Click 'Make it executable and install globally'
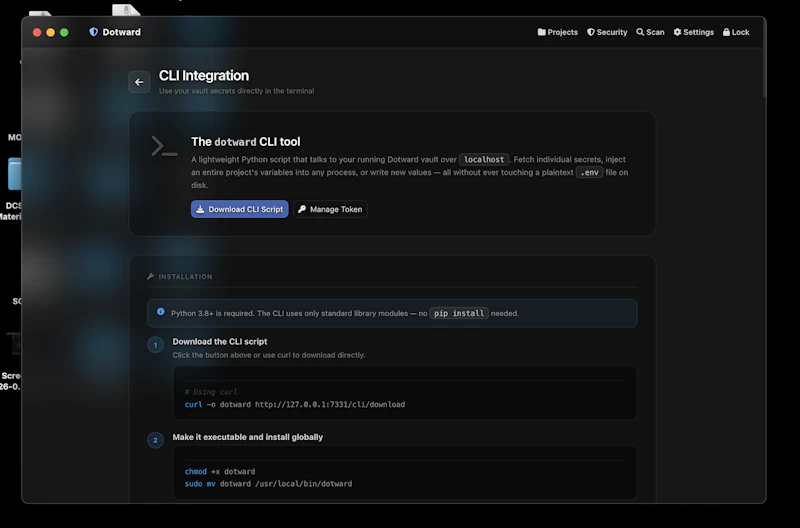800x528 pixels. coord(247,437)
